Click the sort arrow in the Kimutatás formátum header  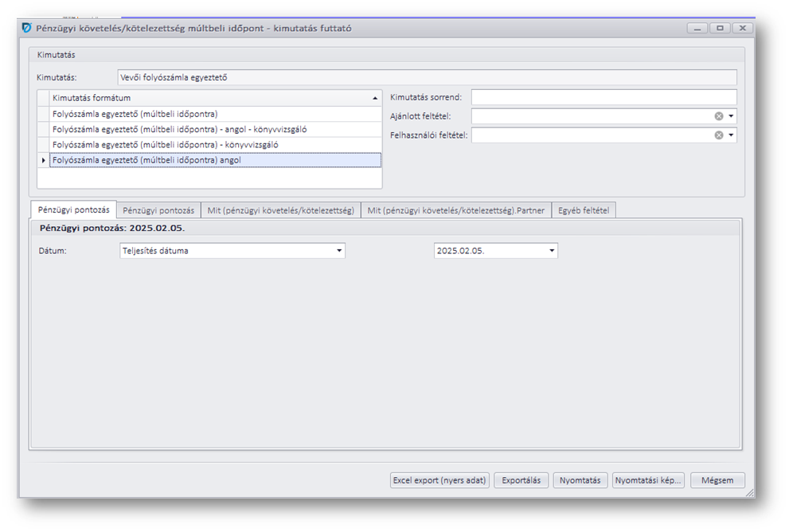tap(375, 98)
